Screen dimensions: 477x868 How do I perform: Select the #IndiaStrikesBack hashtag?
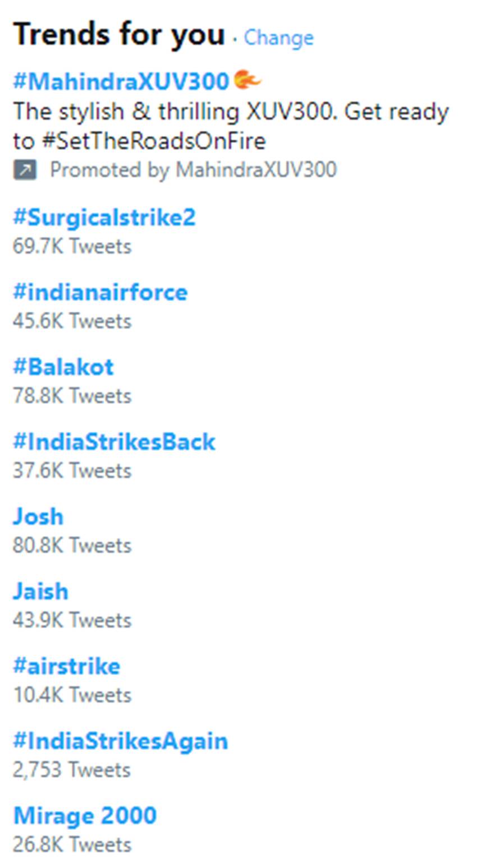pos(114,442)
